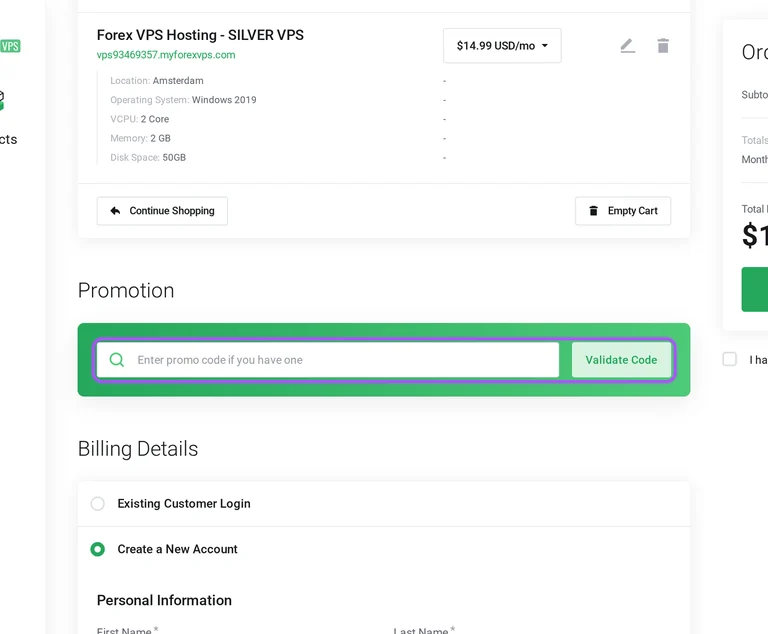This screenshot has width=768, height=634.
Task: Click the green VPS logo badge
Action: tap(10, 46)
